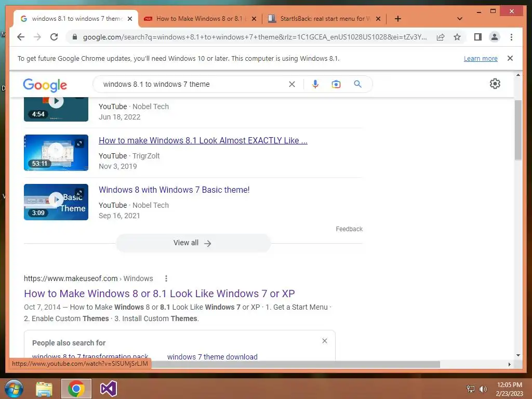Close the Google search tab
532x399 pixels.
pos(130,19)
